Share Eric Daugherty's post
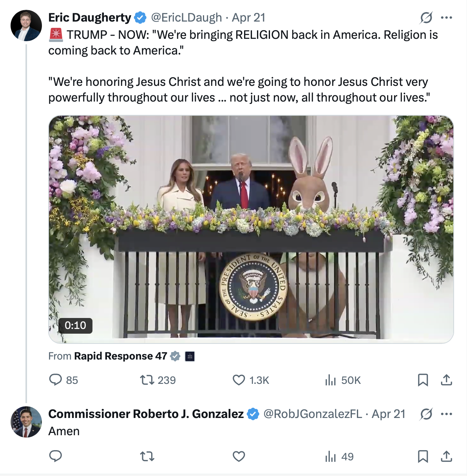 (447, 380)
